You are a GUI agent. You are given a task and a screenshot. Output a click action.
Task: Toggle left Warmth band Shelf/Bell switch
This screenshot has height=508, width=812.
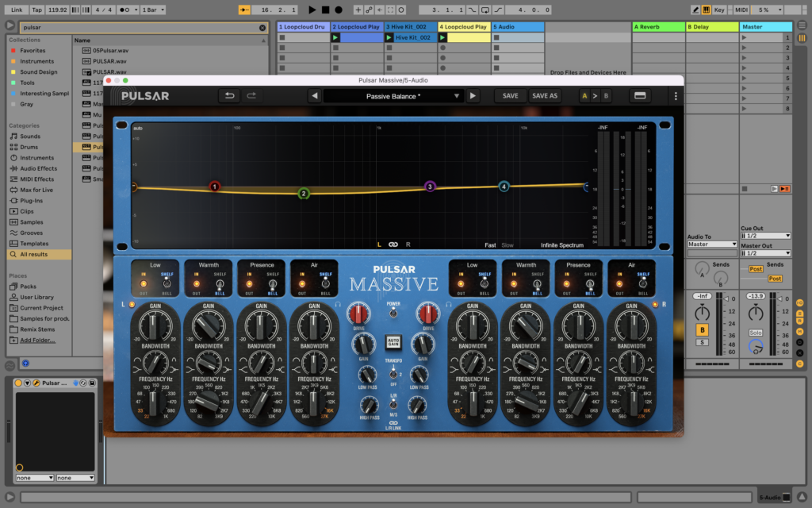click(220, 284)
